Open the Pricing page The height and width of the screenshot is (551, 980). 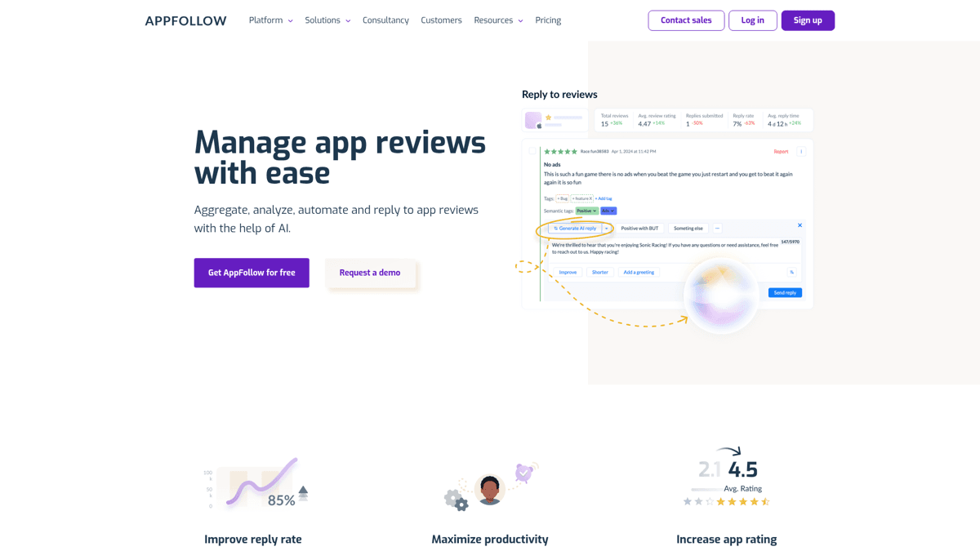tap(548, 20)
